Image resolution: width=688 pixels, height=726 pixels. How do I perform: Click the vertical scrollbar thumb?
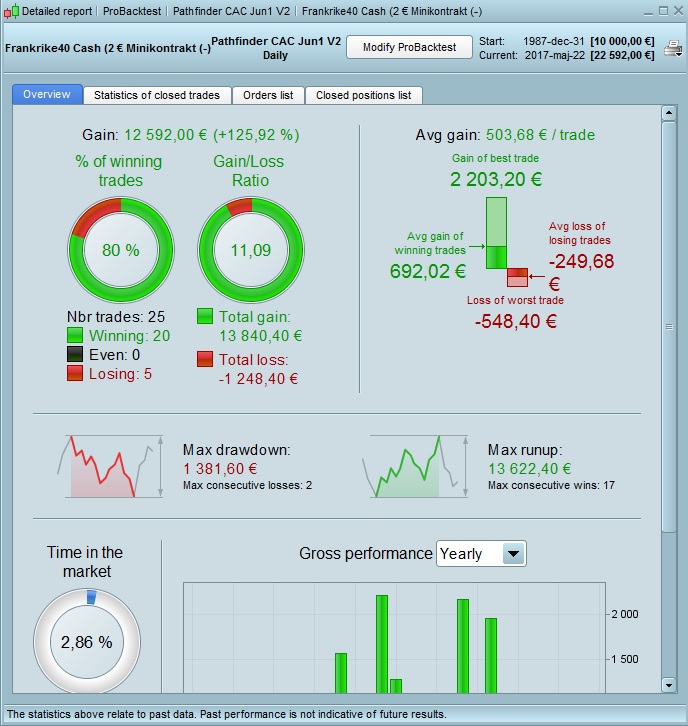(x=669, y=327)
